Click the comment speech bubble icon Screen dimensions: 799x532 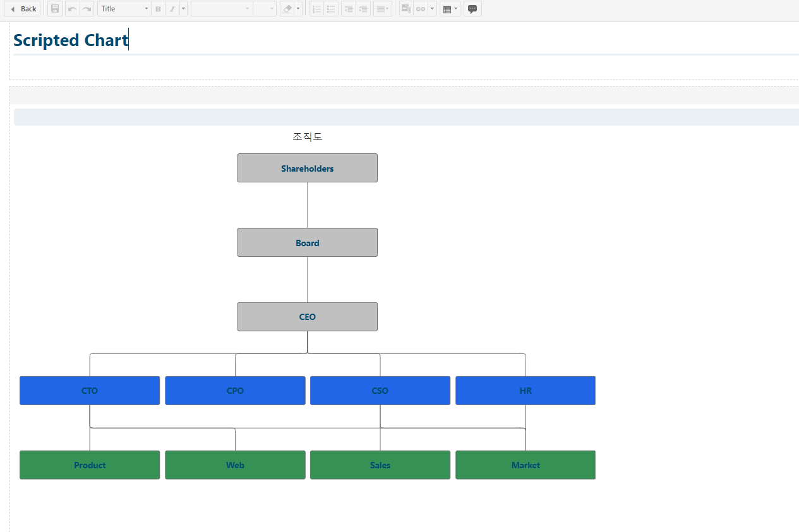point(472,9)
